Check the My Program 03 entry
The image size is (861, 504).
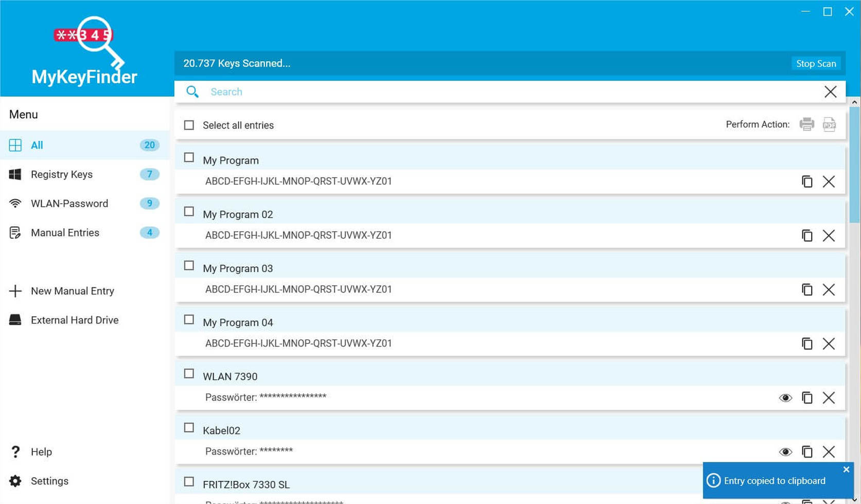(189, 265)
